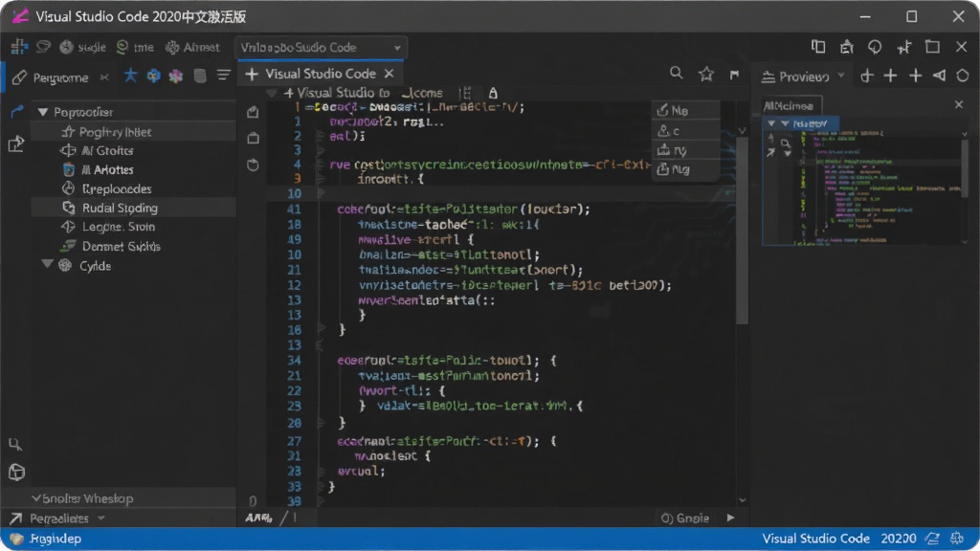Switch to the Visual Studio Code editor tab

321,74
